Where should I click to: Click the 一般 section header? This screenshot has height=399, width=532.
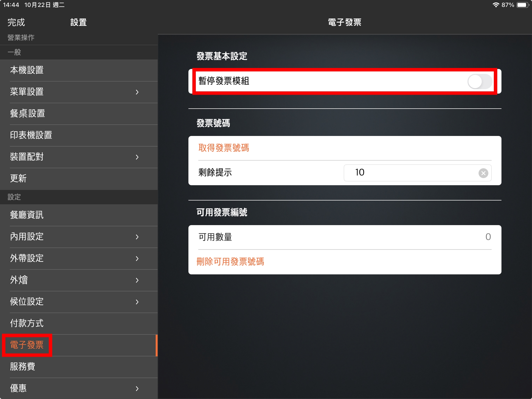(14, 52)
